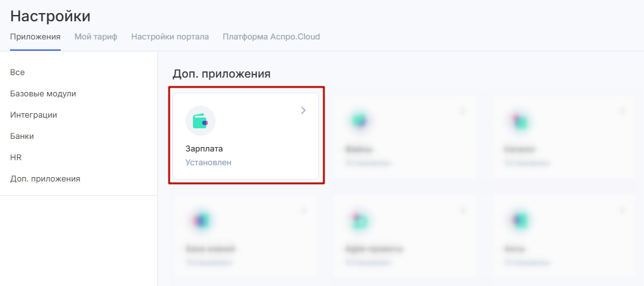Go to the Платформа Аспро.Cloud tab
The width and height of the screenshot is (644, 286).
(x=271, y=36)
